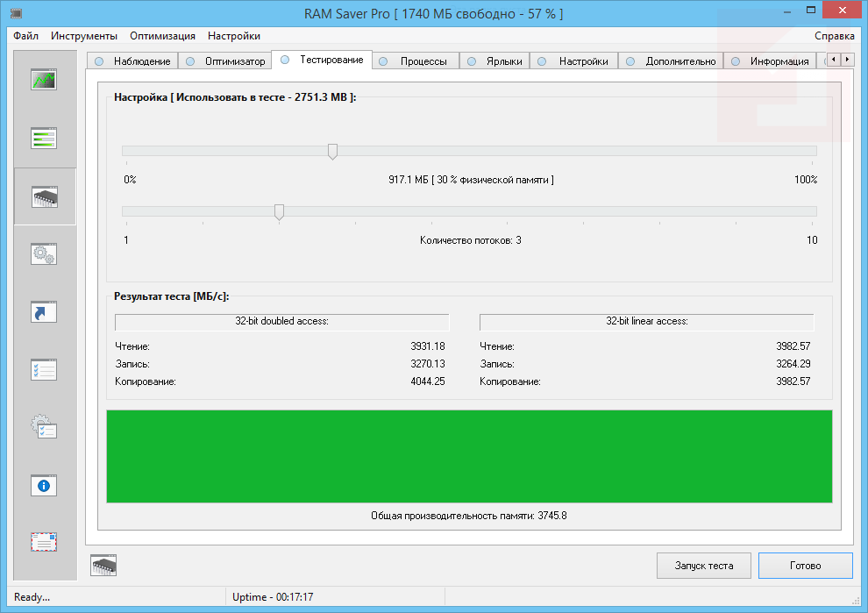Open the settings checklist sidebar icon
The image size is (868, 613).
(x=44, y=370)
